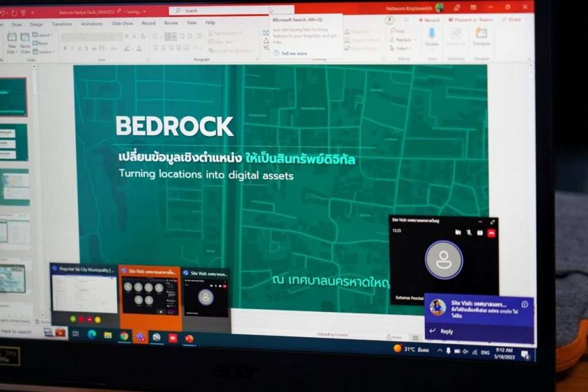This screenshot has width=588, height=392.
Task: Click the Find button
Action: tap(398, 31)
